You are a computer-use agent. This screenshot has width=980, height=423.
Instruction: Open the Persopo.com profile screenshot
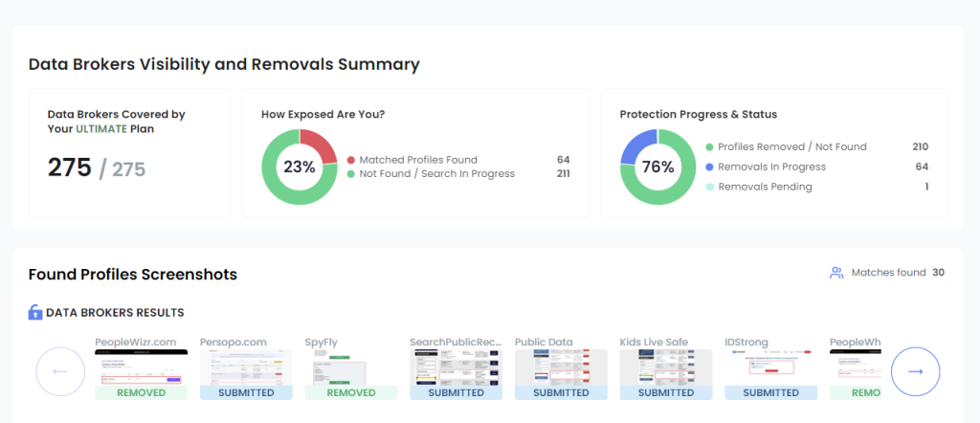point(246,367)
